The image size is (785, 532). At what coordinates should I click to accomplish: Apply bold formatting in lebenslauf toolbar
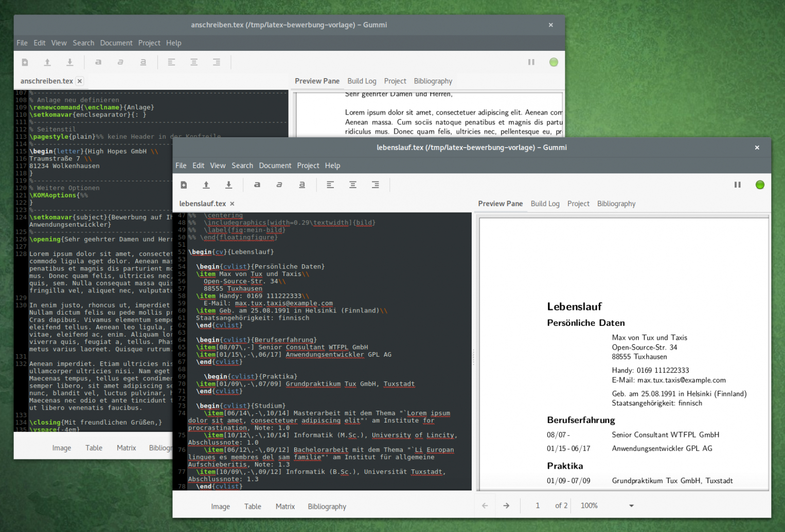pos(257,185)
